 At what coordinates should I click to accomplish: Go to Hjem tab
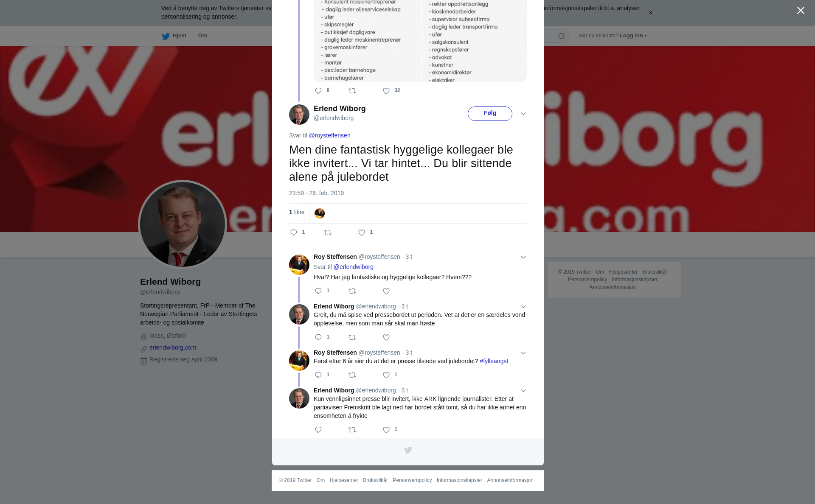pos(174,36)
